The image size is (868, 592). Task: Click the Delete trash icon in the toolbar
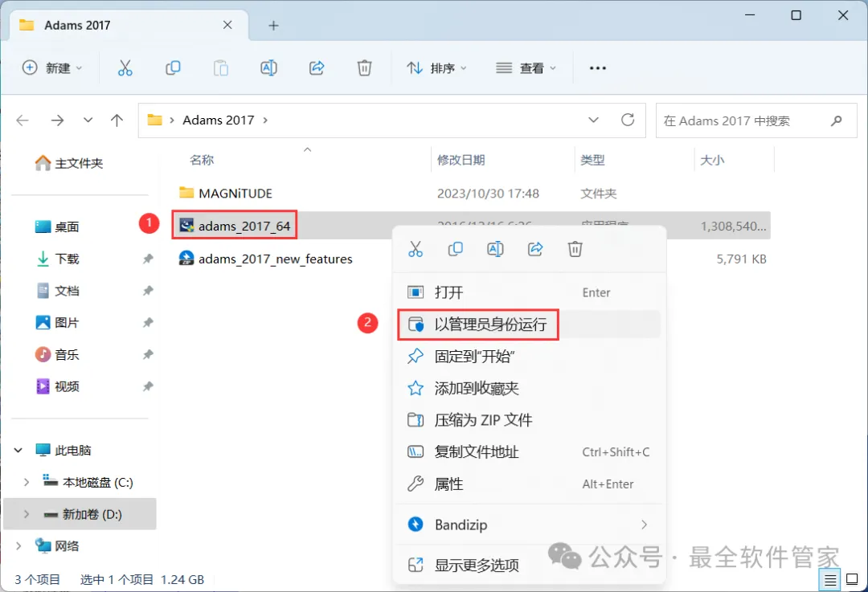pyautogui.click(x=364, y=68)
